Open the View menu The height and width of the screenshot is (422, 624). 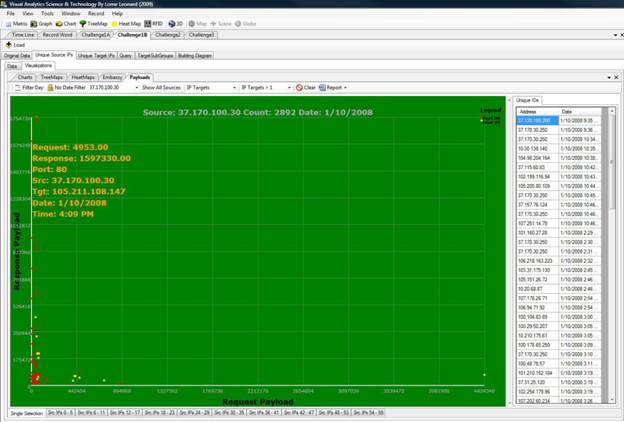(x=28, y=14)
